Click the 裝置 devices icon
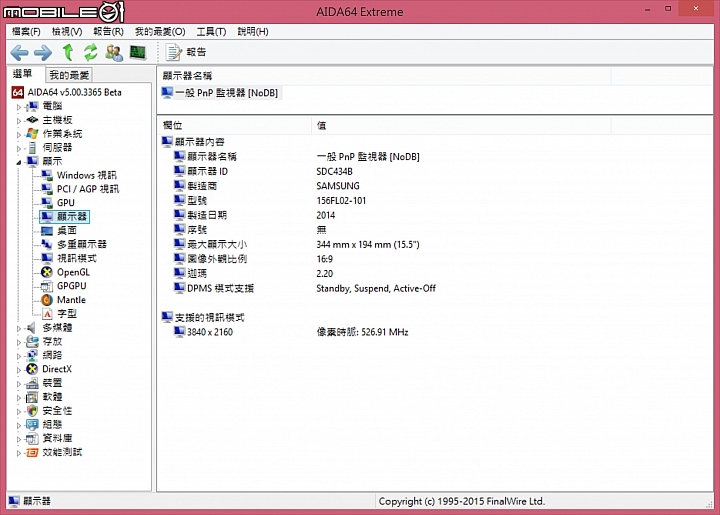720x515 pixels. pyautogui.click(x=32, y=383)
